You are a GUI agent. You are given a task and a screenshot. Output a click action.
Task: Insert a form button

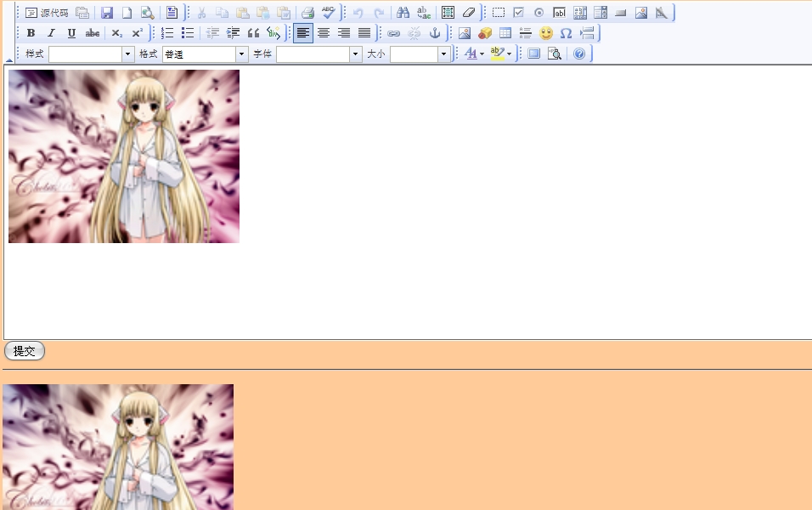[621, 13]
